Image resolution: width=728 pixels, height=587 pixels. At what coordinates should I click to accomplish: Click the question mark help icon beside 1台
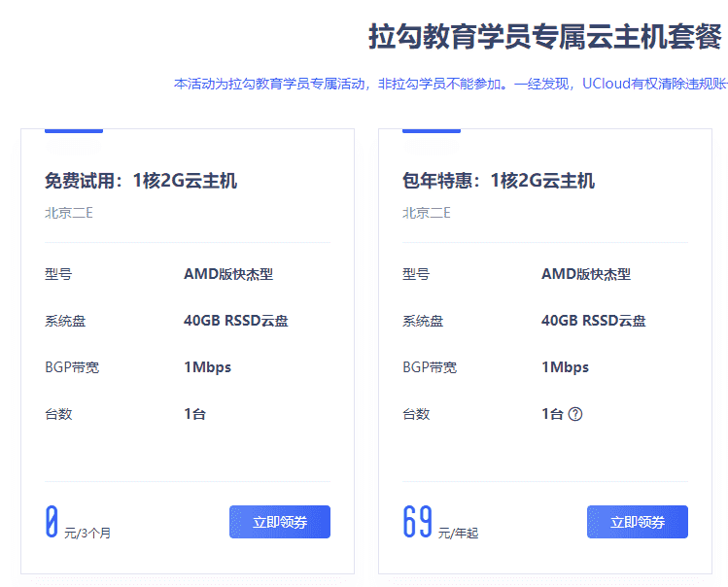pyautogui.click(x=575, y=414)
